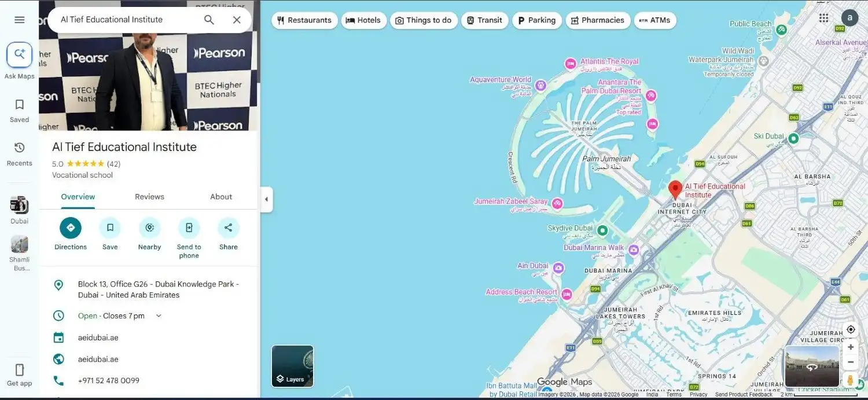The image size is (868, 400).
Task: Click the Public Beach green marker
Action: pyautogui.click(x=781, y=29)
